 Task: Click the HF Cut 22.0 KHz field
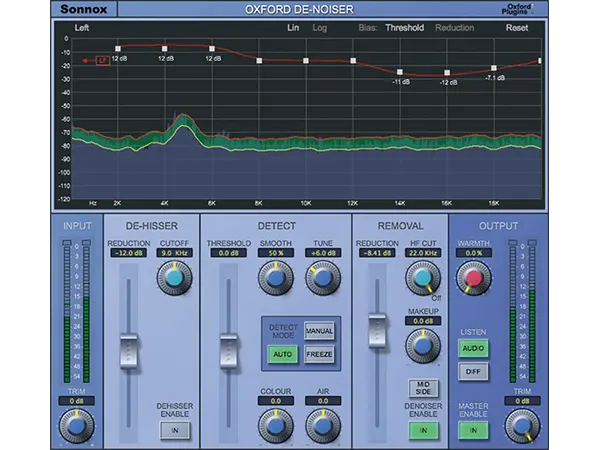tap(423, 253)
